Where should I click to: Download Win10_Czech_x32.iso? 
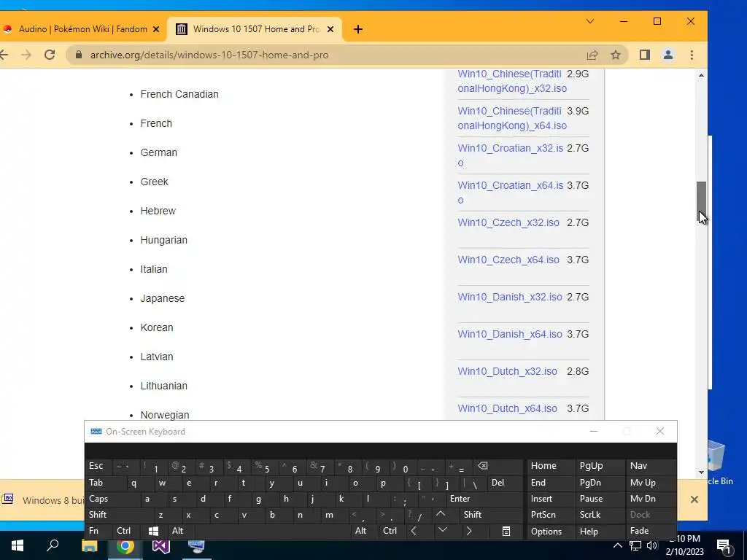click(508, 222)
